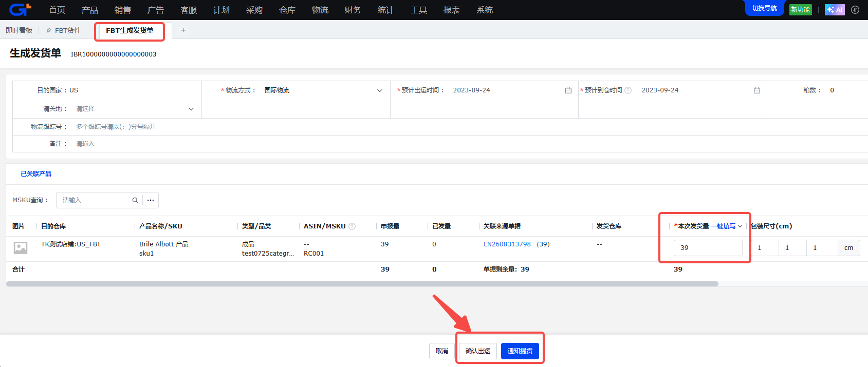Click the test0725categr... category cell

(x=268, y=254)
